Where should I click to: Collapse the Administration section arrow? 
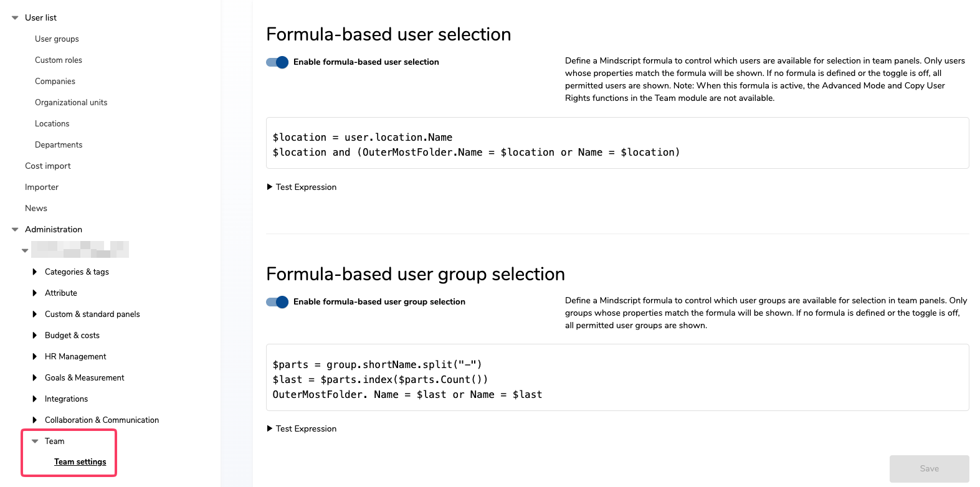(15, 230)
